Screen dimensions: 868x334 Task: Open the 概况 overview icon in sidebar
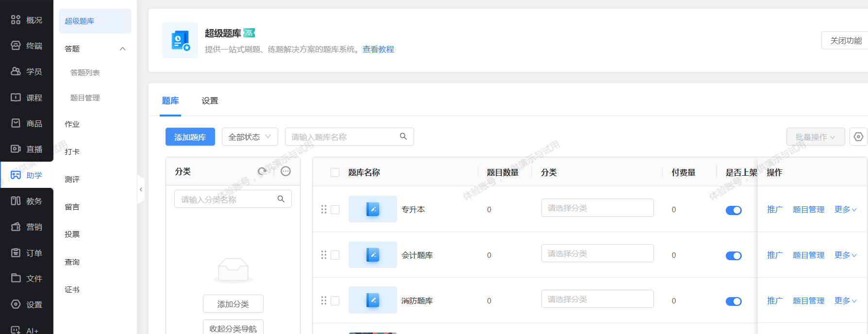(16, 20)
